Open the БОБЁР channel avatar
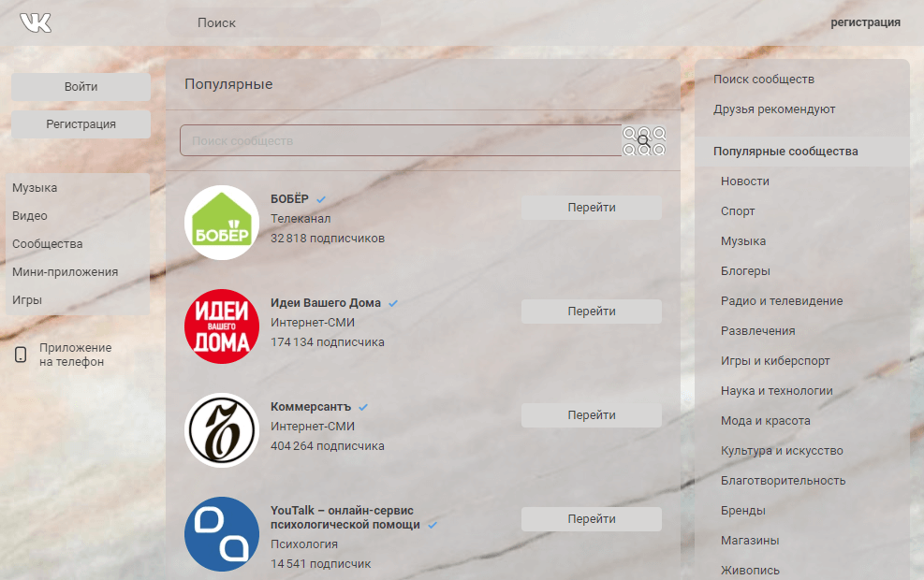The image size is (924, 580). (222, 223)
